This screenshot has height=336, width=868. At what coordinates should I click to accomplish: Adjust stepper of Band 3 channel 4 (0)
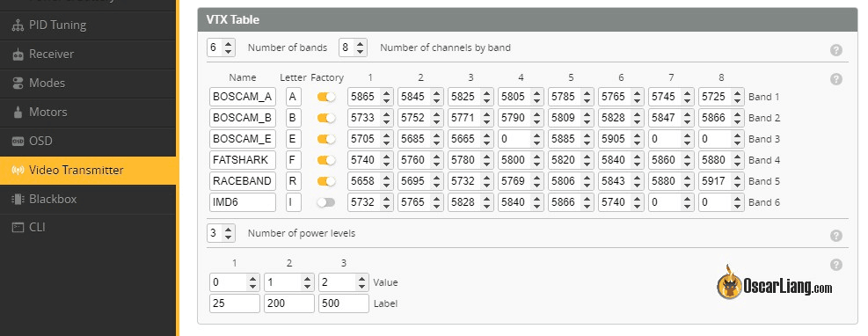point(537,139)
